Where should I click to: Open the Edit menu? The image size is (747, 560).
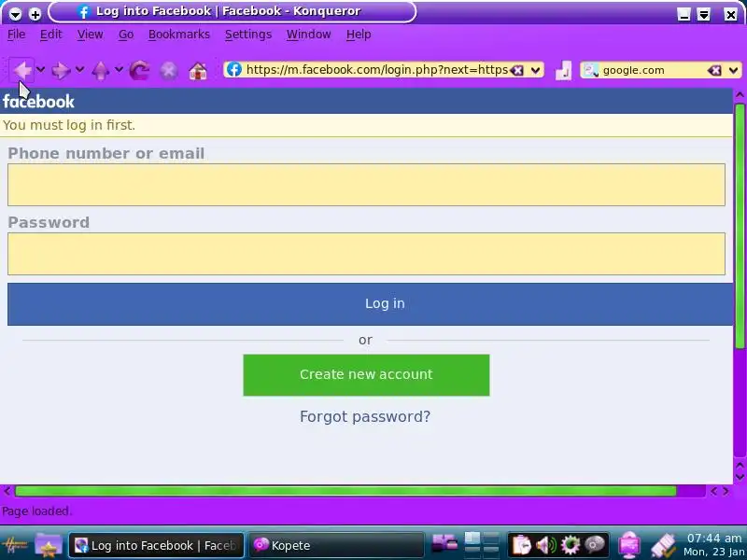point(51,35)
